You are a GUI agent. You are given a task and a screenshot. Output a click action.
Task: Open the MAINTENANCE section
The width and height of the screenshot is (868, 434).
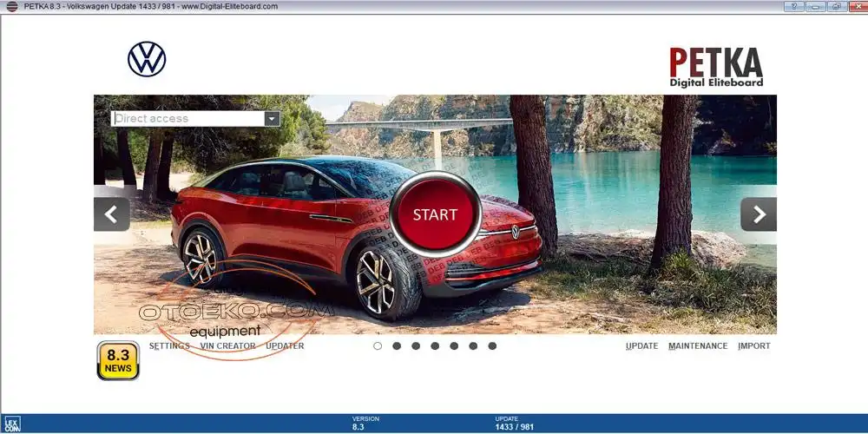coord(698,345)
